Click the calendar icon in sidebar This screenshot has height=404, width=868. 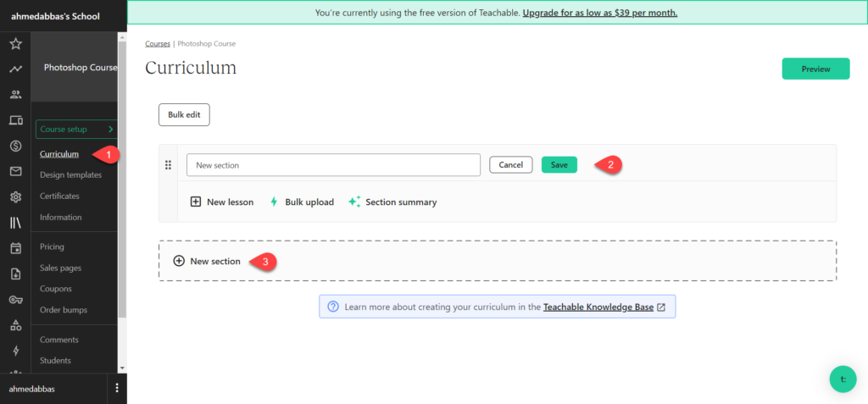(x=15, y=248)
